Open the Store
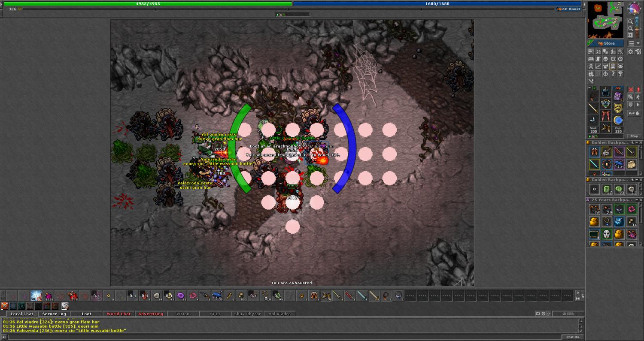Viewport: 644px width, 341px height. [606, 43]
